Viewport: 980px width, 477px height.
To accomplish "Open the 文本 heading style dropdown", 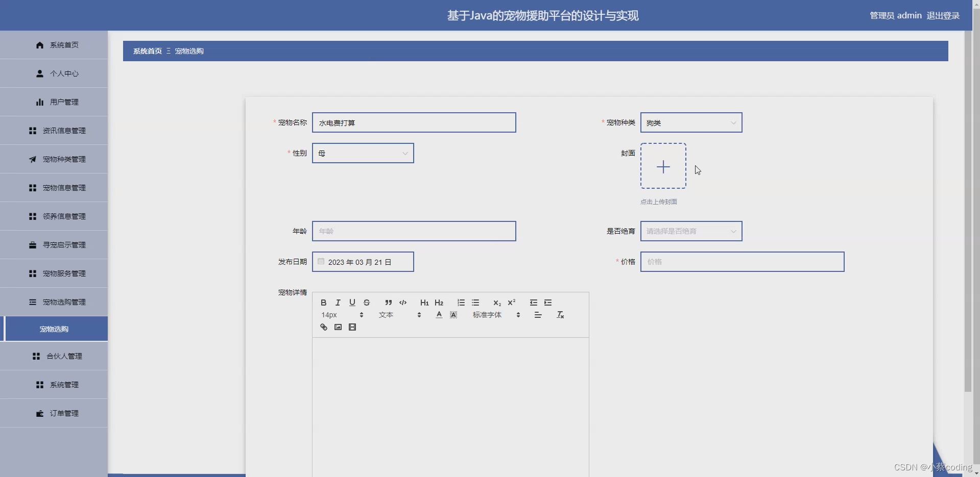I will pyautogui.click(x=400, y=315).
